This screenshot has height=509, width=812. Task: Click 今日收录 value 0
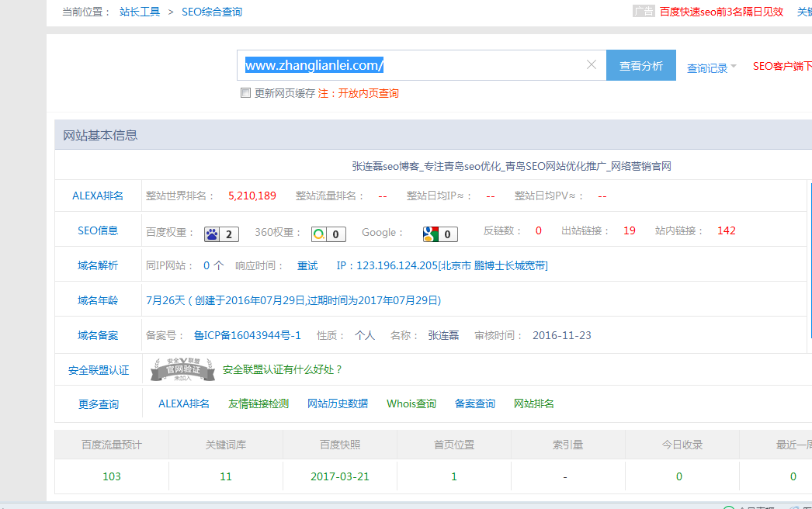(x=679, y=476)
